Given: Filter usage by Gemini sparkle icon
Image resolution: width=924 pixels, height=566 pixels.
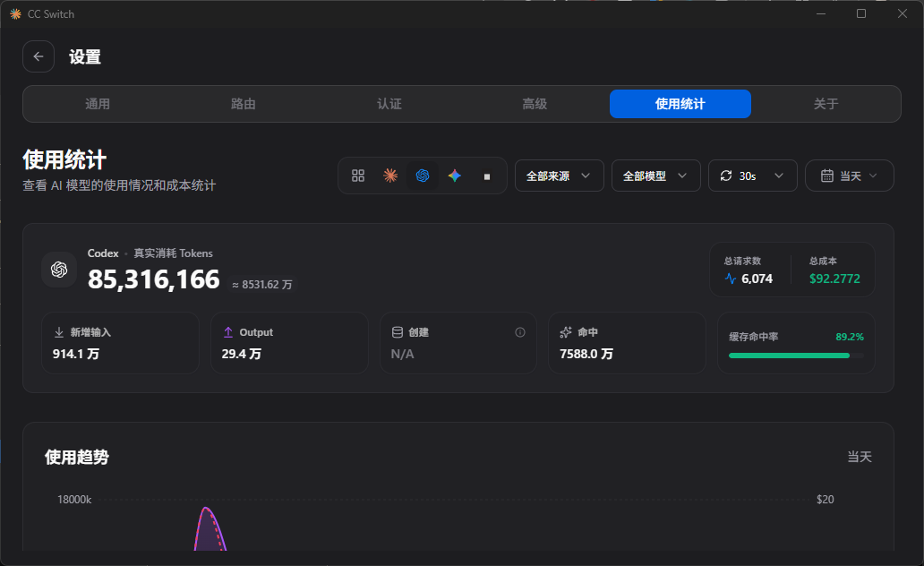Looking at the screenshot, I should tap(454, 176).
